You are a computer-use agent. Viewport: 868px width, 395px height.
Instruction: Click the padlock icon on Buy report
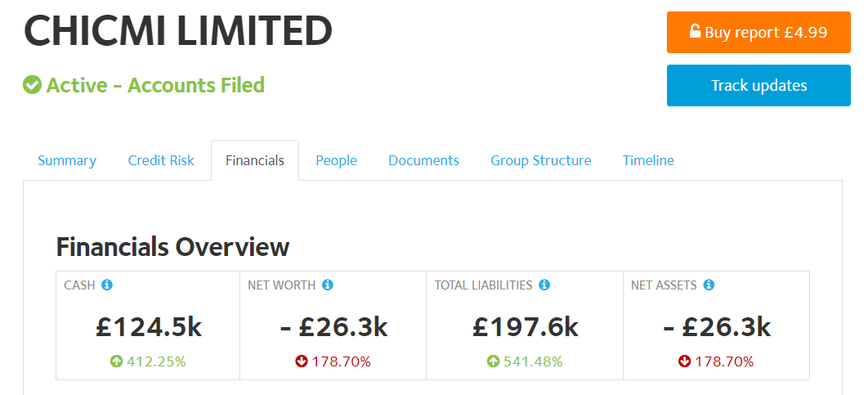coord(695,31)
